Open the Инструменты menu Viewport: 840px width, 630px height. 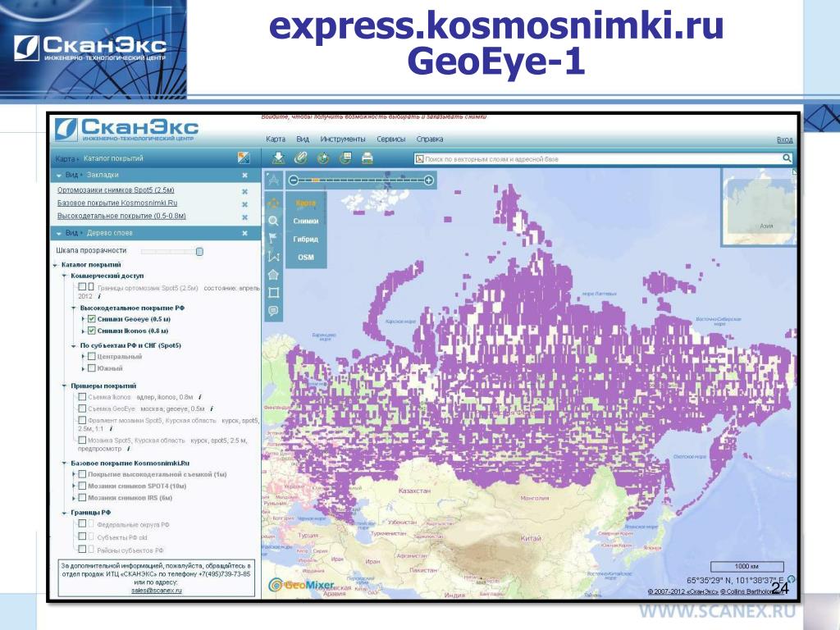point(343,139)
